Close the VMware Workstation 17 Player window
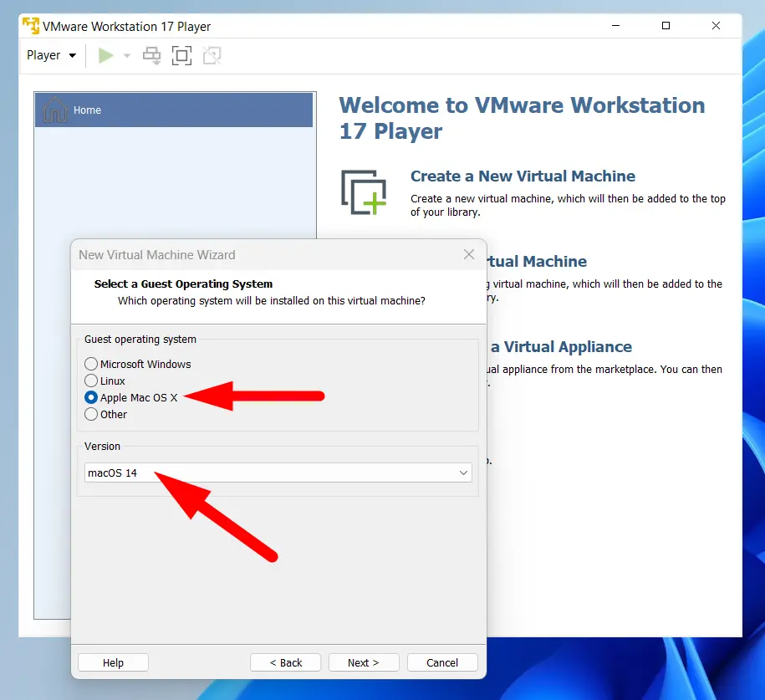The image size is (765, 700). tap(716, 25)
